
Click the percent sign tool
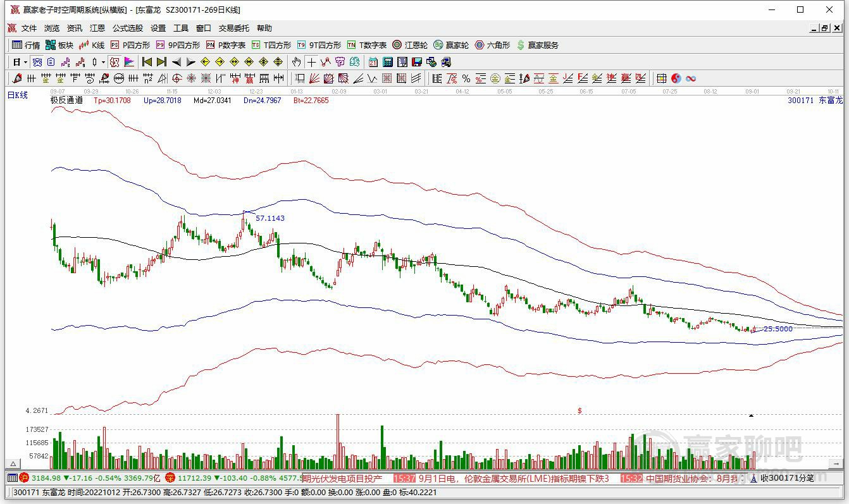click(x=466, y=78)
